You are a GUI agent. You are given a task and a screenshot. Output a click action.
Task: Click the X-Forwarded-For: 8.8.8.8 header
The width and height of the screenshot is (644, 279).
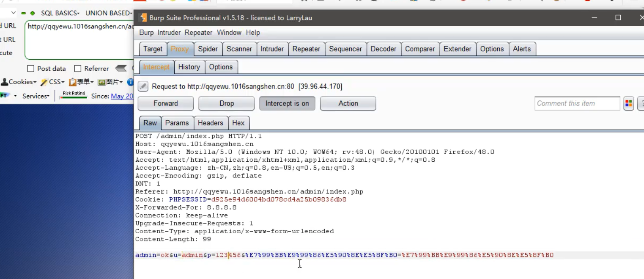186,207
